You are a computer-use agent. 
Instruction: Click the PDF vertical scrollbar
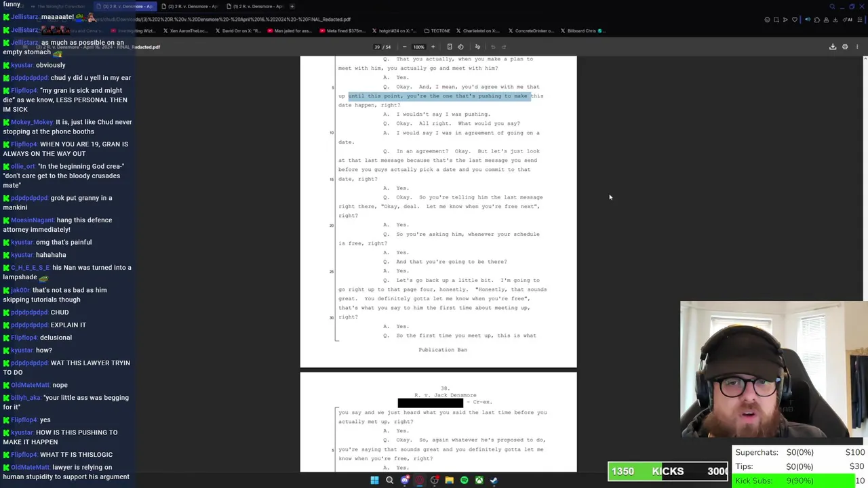click(865, 264)
